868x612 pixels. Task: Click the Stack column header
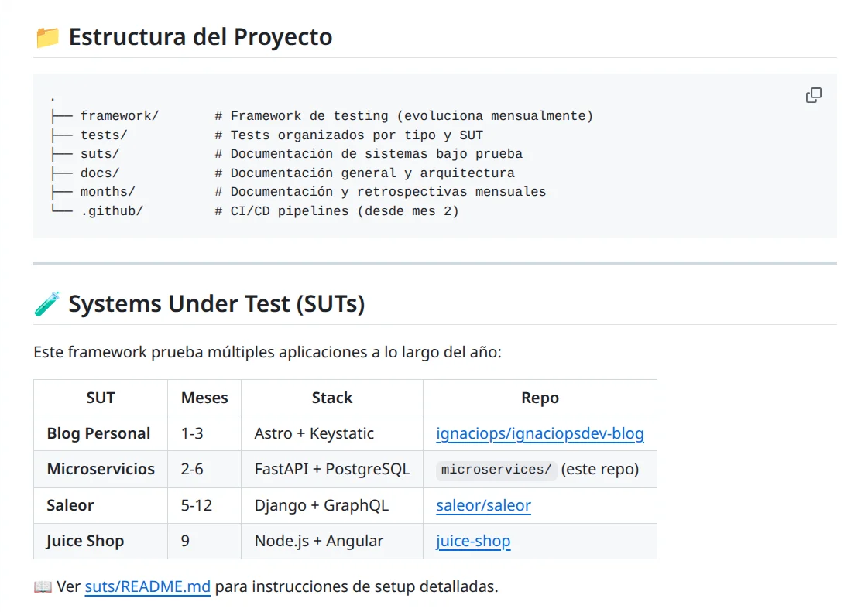(x=331, y=397)
